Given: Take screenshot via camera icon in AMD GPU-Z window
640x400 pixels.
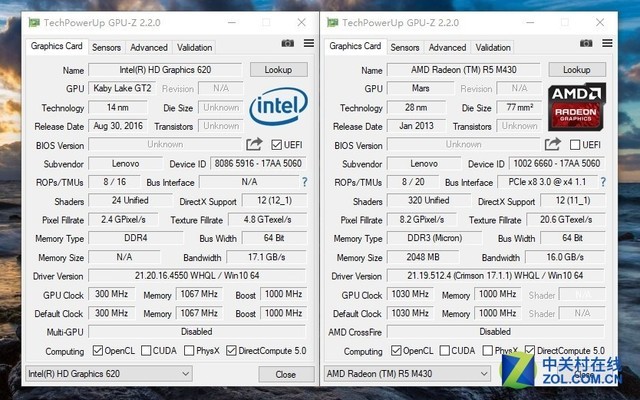Looking at the screenshot, I should point(586,43).
